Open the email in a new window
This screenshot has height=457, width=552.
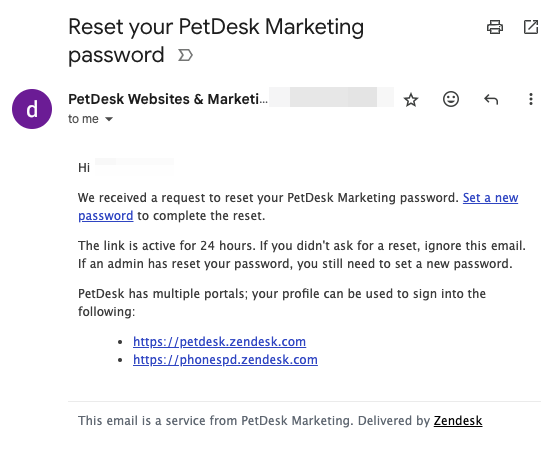(x=531, y=27)
